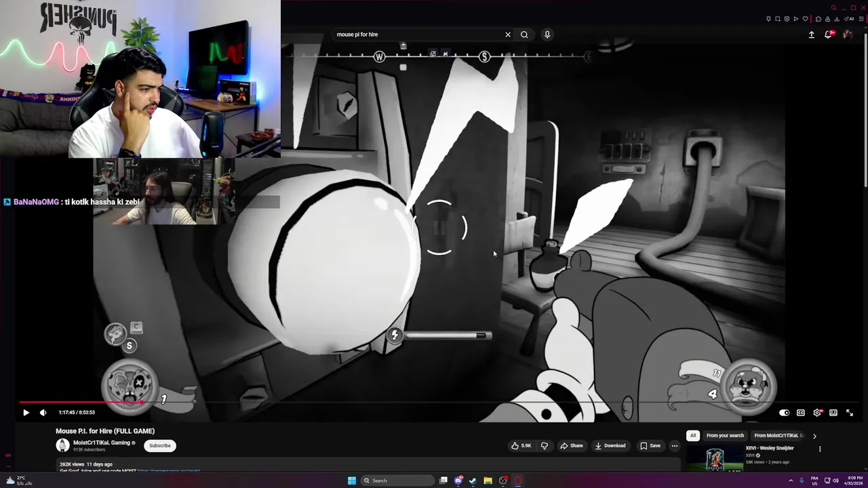Image resolution: width=868 pixels, height=488 pixels.
Task: Open the notifications bell
Action: 828,35
